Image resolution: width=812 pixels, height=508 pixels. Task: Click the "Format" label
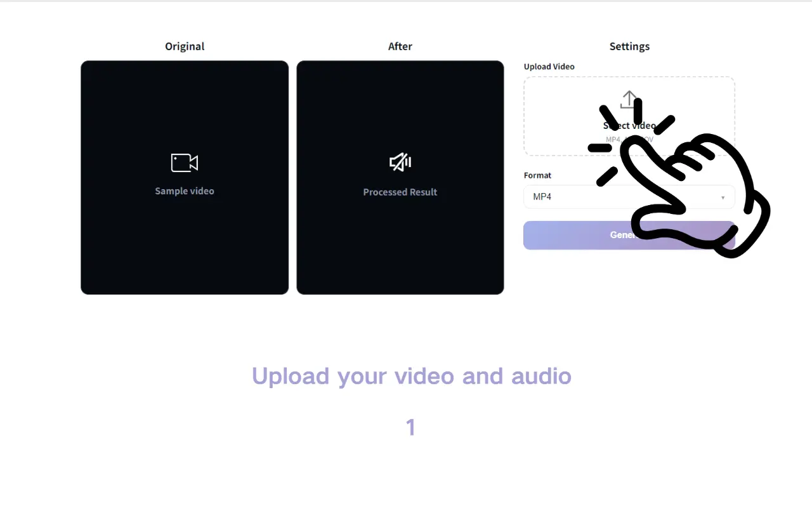pyautogui.click(x=537, y=175)
